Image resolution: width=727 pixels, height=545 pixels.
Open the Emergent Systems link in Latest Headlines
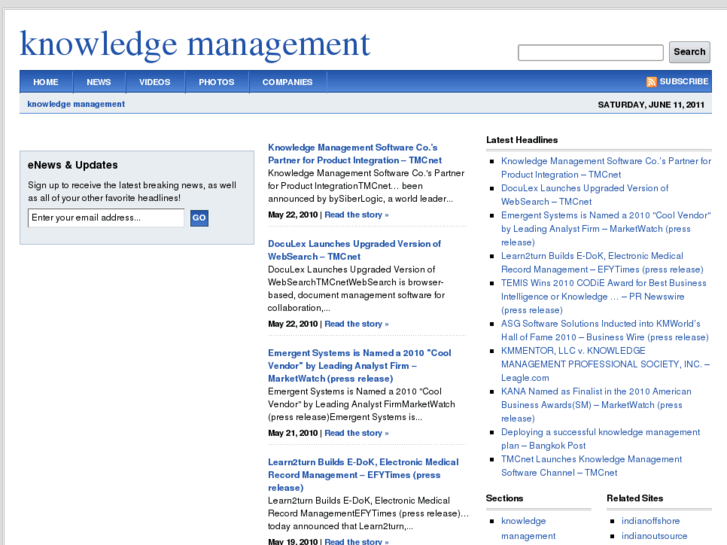(x=606, y=229)
